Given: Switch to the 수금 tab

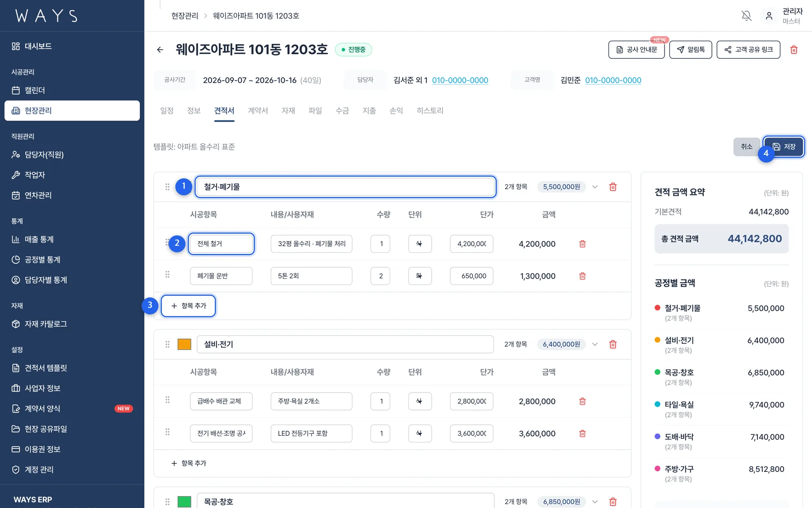Looking at the screenshot, I should (x=342, y=111).
